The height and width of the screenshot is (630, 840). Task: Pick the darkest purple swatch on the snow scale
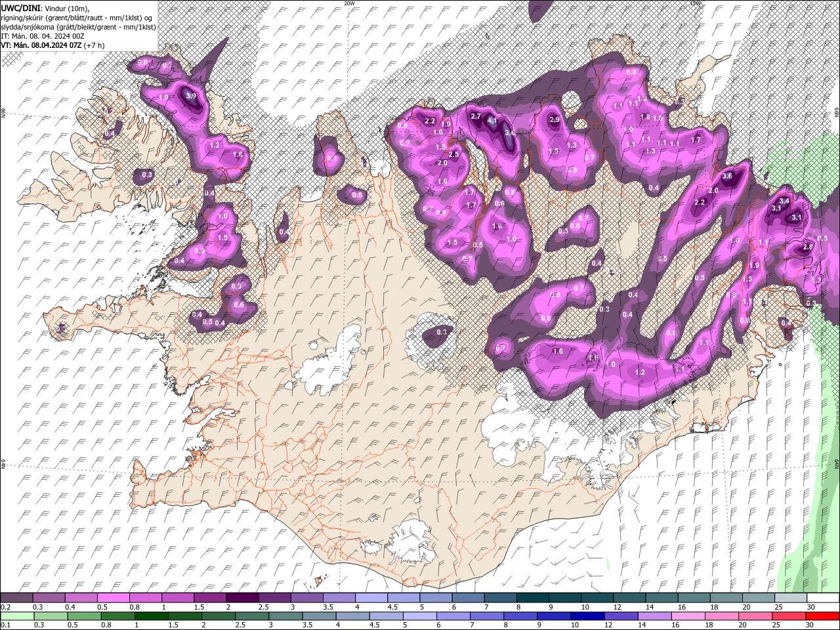(x=241, y=598)
